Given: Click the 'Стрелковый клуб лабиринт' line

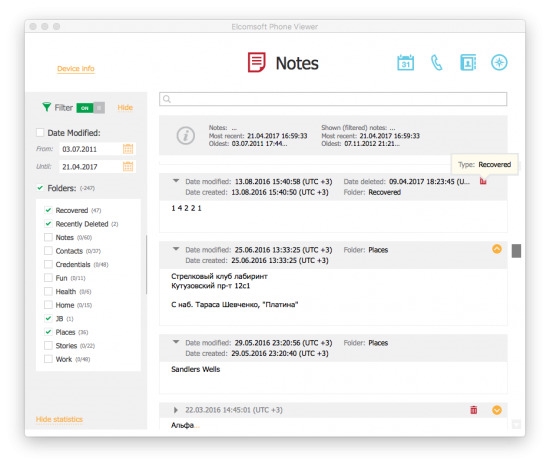Looking at the screenshot, I should [219, 276].
